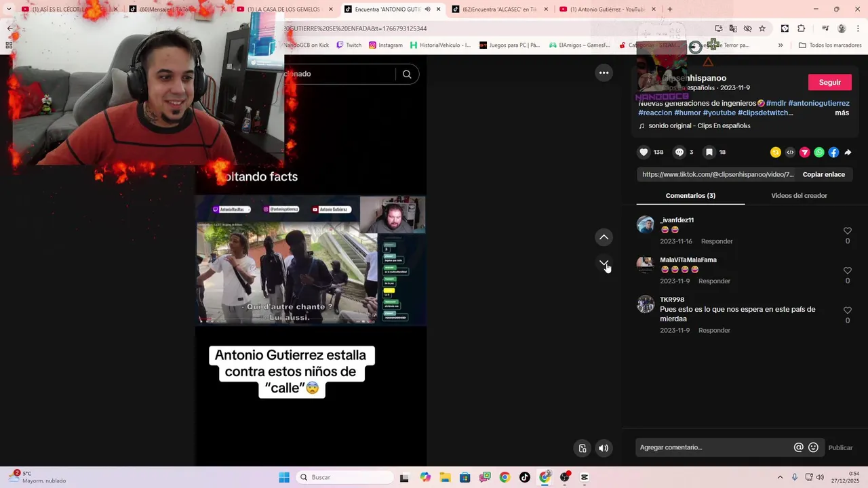The height and width of the screenshot is (488, 868).
Task: Click the Agregar comentario input field
Action: pos(713,447)
